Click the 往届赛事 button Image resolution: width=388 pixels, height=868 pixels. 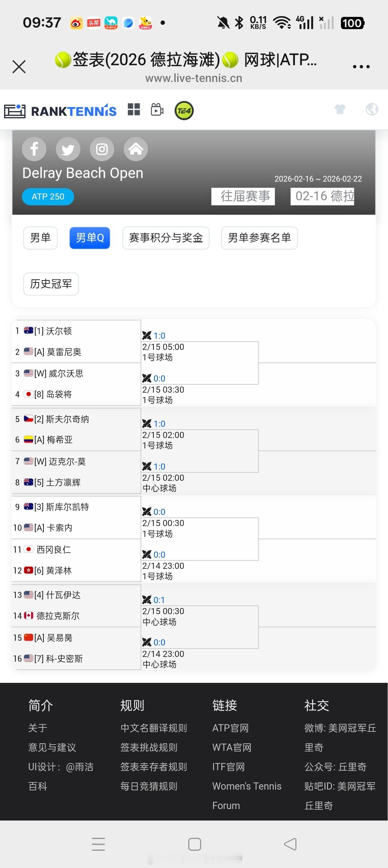coord(243,196)
